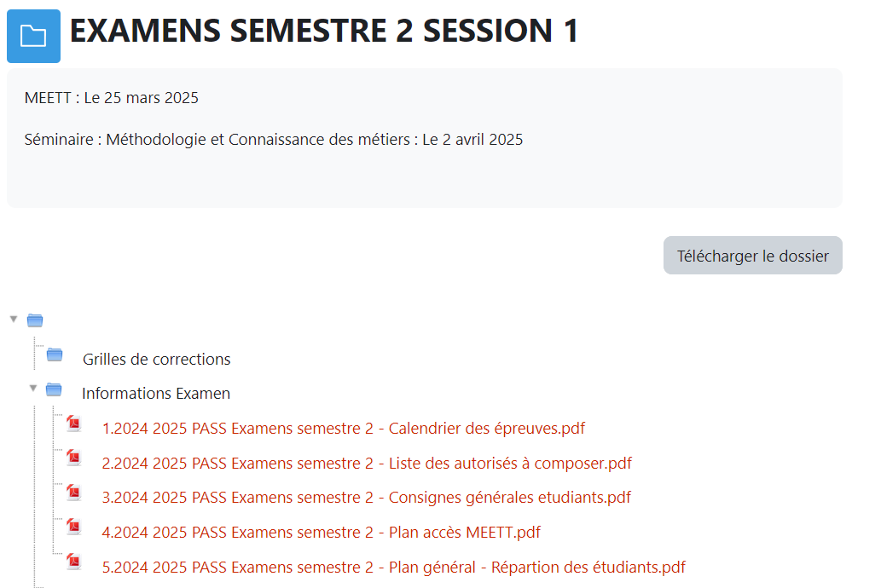Click the Grilles de corrections folder icon

point(55,355)
